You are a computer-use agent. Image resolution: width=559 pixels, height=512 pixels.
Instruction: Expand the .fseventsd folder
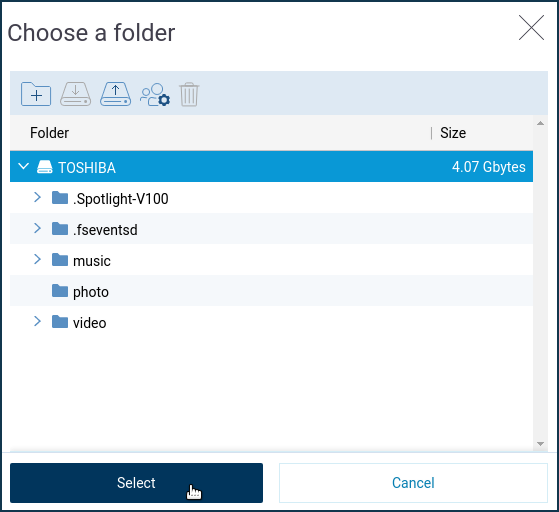37,228
